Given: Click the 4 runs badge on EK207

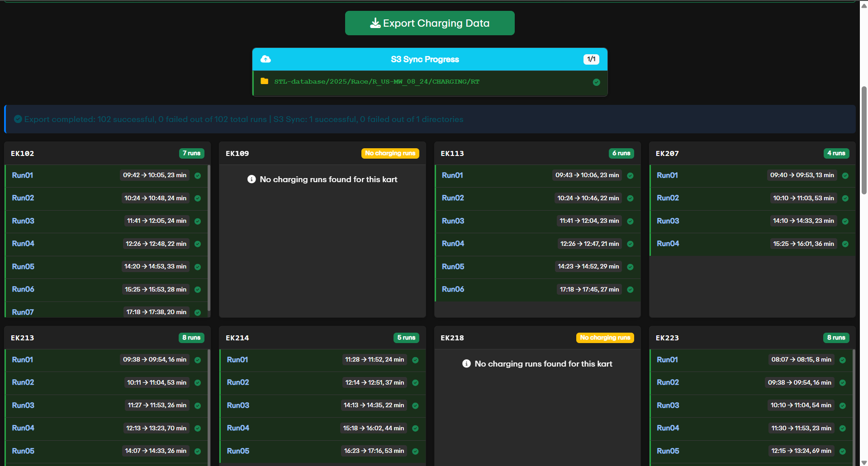Looking at the screenshot, I should [836, 153].
